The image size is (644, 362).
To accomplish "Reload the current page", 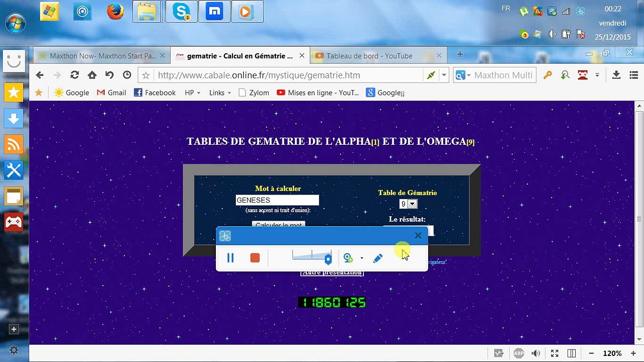I will [74, 75].
